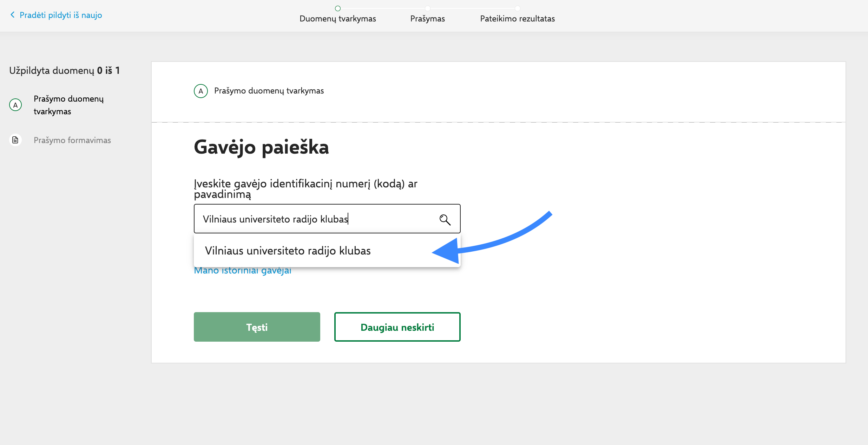Go to the Prašymas step label

[427, 19]
